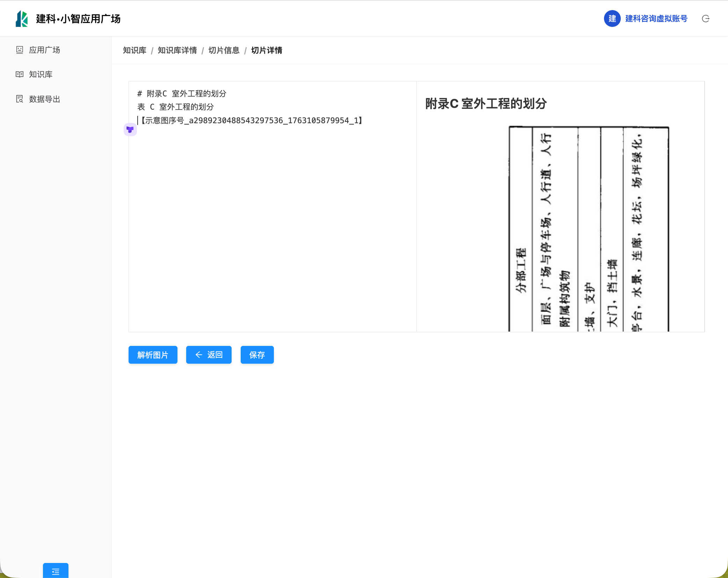
Task: Click the 建科·小智应用广场 title text
Action: (78, 18)
